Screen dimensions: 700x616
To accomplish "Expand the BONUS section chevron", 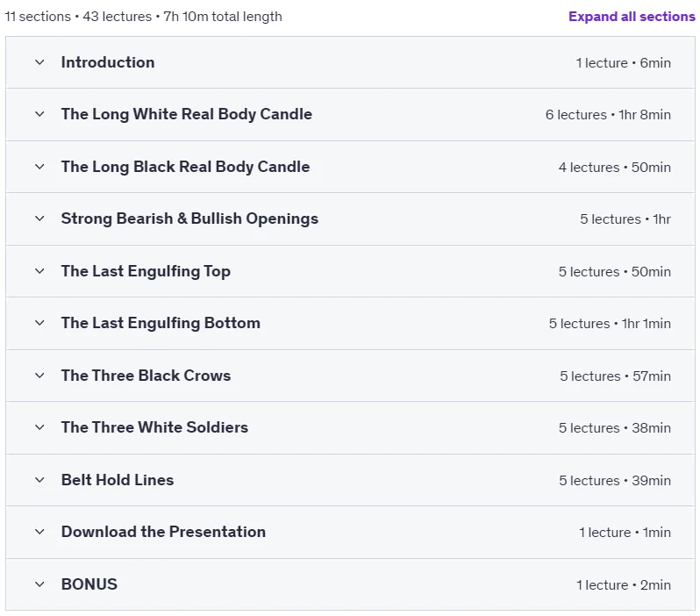I will (x=39, y=584).
